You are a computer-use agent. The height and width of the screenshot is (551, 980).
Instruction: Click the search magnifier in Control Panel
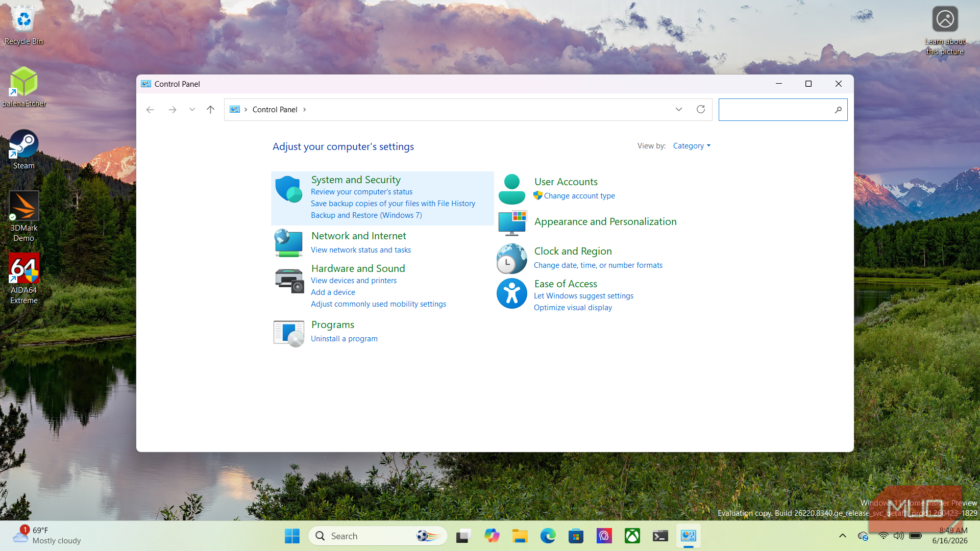coord(838,110)
